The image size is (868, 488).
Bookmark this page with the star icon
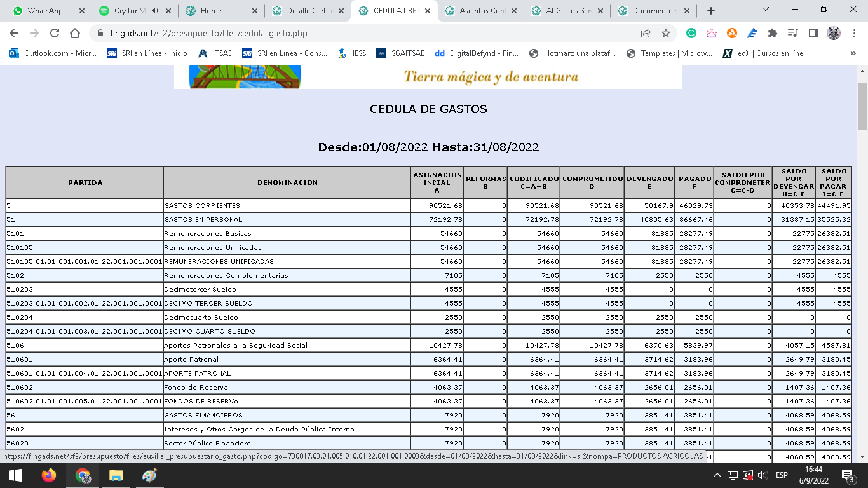pyautogui.click(x=666, y=34)
